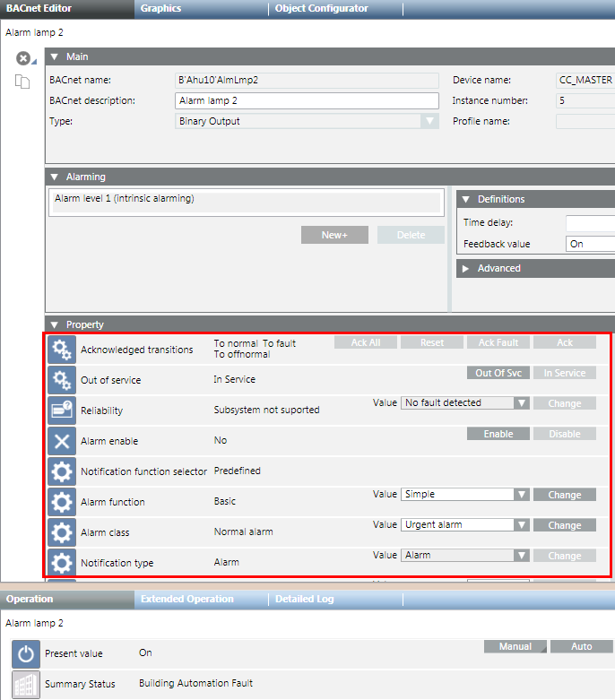Screen dimensions: 615x700
Task: Click the building icon beside Summary Status
Action: tap(26, 684)
